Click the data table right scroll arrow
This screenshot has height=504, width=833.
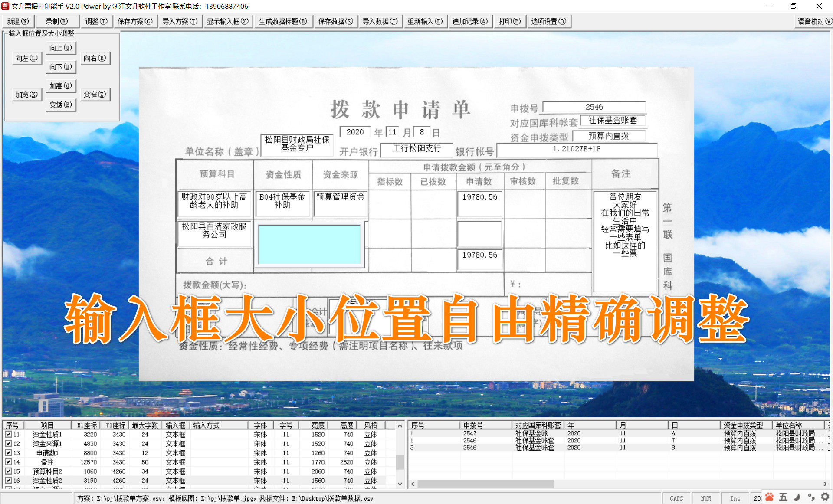click(825, 484)
